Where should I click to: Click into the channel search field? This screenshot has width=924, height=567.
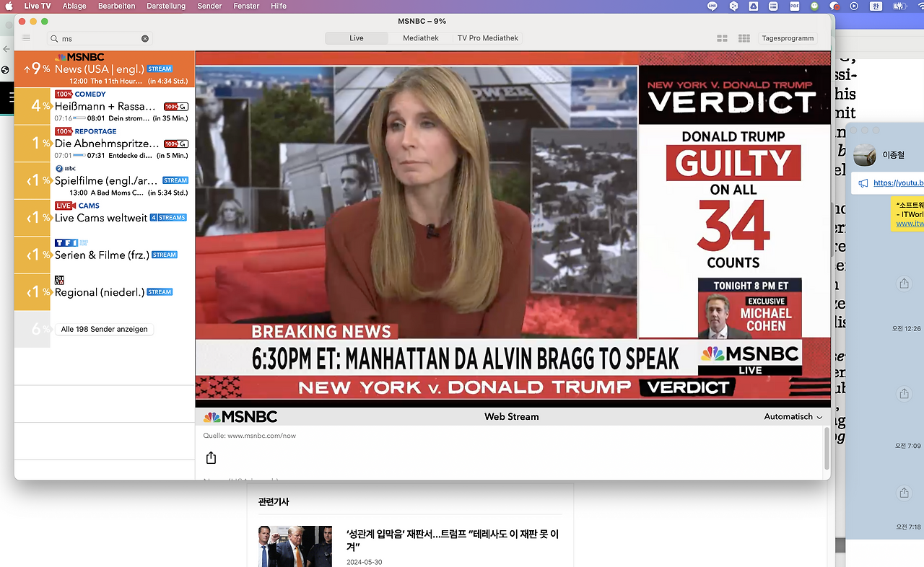(x=100, y=39)
